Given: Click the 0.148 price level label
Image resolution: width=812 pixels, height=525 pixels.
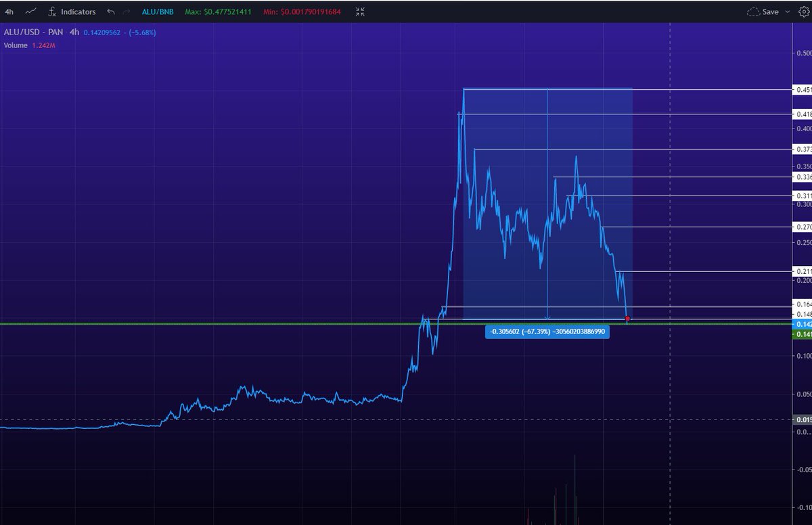Looking at the screenshot, I should click(x=803, y=315).
